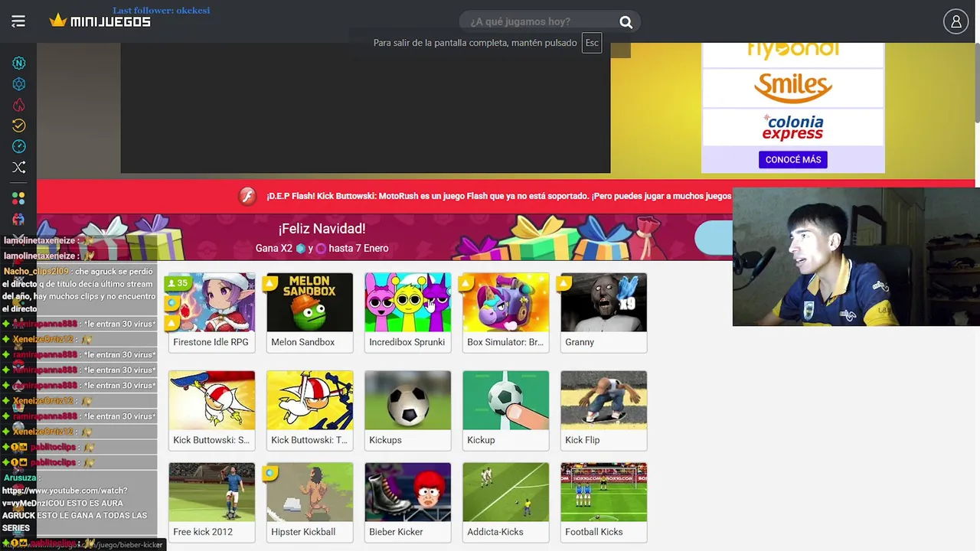Click the Nacho_clips2109 chat username
The image size is (980, 551).
point(36,271)
